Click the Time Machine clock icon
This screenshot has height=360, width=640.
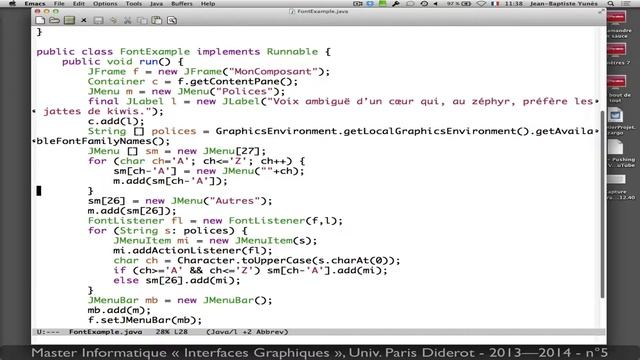[x=424, y=4]
